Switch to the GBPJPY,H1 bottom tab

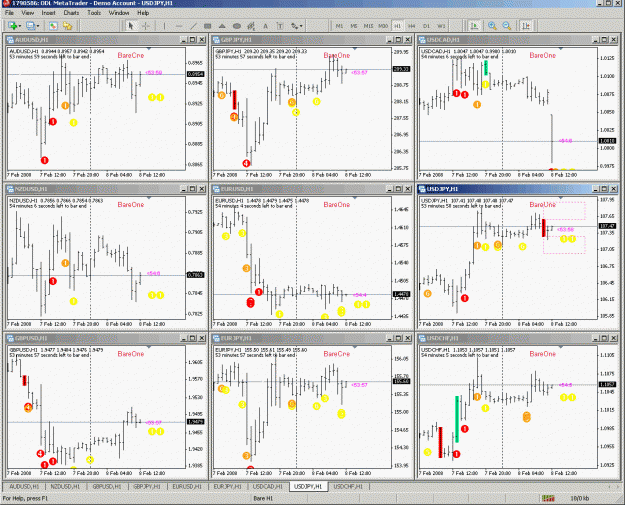147,487
